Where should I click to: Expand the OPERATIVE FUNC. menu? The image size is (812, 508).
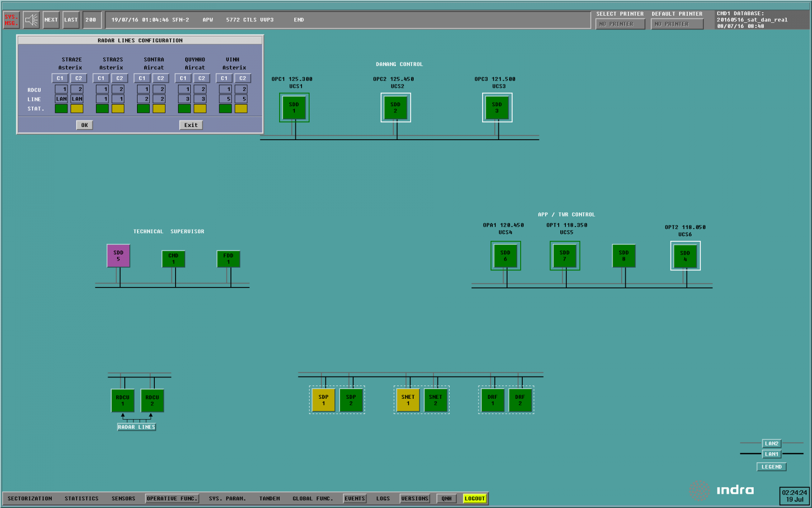pos(172,498)
